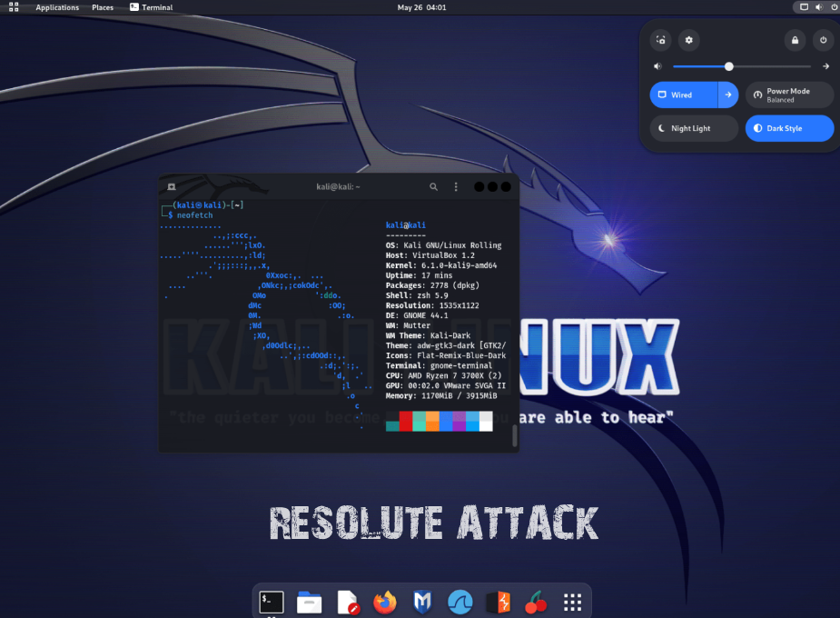
Task: Click the Host: VirtualBox 1.2 line
Action: (430, 255)
